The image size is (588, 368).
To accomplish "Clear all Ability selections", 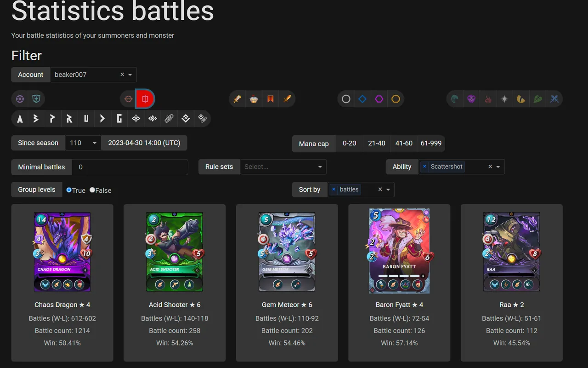I will (490, 167).
